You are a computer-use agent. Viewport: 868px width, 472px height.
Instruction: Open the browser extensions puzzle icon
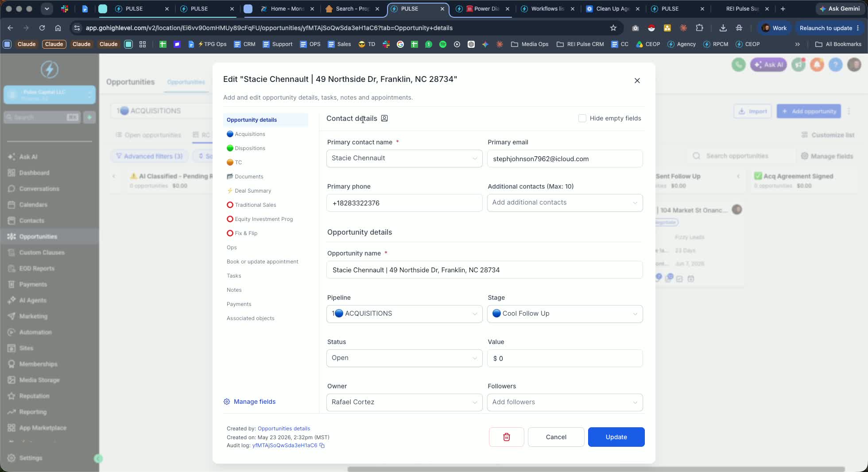699,28
